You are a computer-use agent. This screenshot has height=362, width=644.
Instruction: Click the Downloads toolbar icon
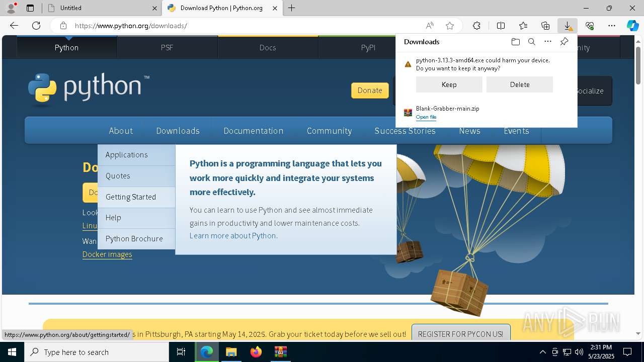coord(568,26)
